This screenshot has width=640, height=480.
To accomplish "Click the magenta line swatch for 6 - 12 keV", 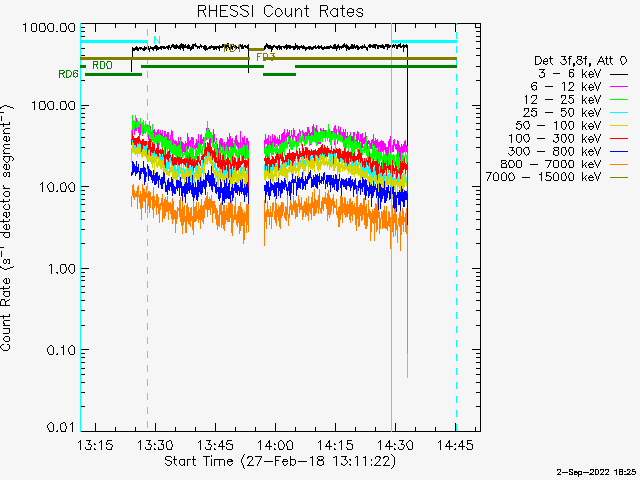I will (619, 87).
